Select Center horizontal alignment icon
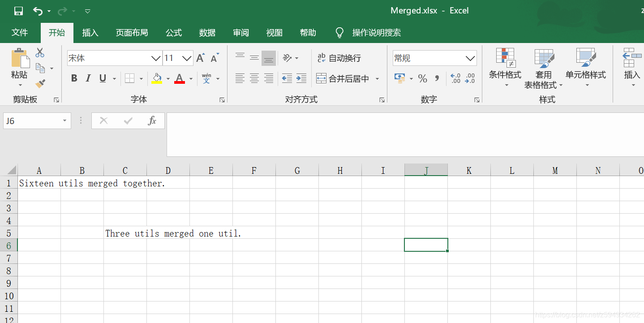The width and height of the screenshot is (644, 323). [254, 78]
